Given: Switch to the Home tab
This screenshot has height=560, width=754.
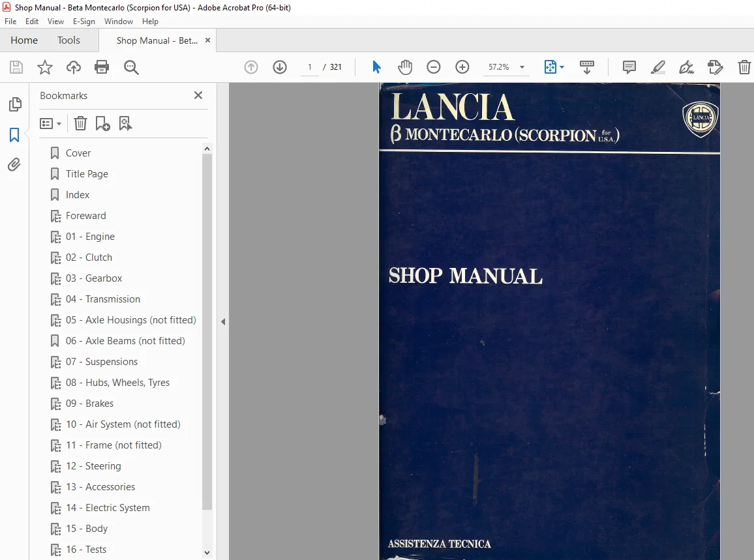Looking at the screenshot, I should (x=24, y=40).
